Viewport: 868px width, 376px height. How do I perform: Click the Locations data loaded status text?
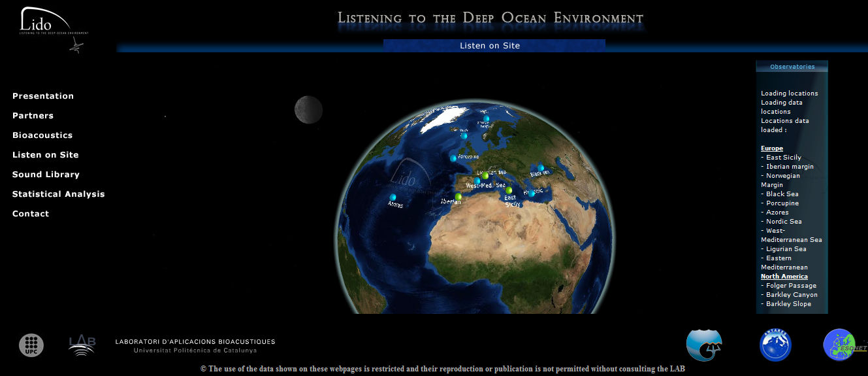(784, 126)
